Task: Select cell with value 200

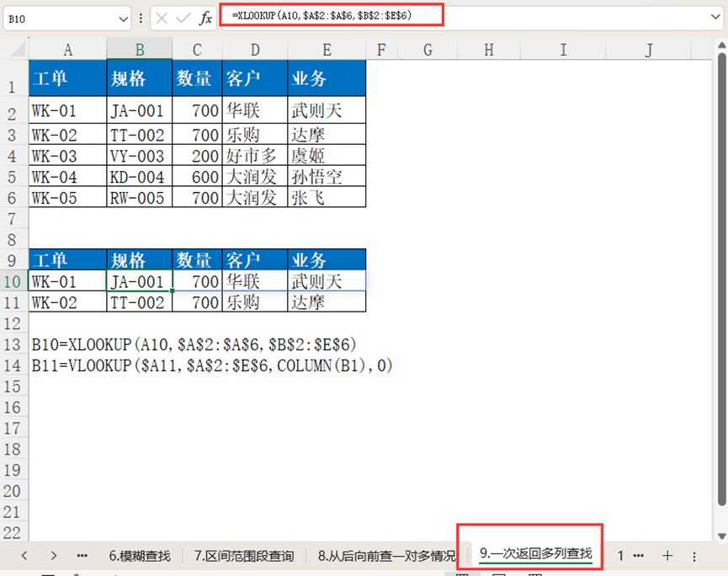Action: click(x=197, y=156)
